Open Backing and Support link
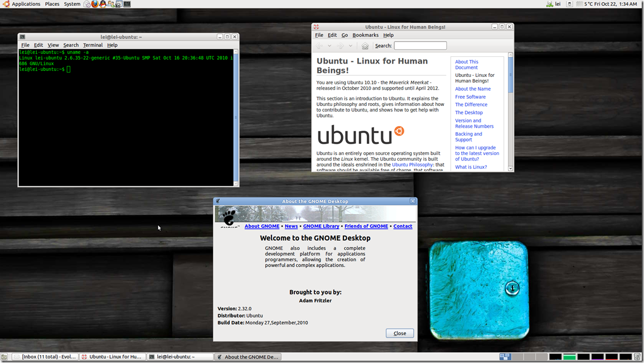Viewport: 644px width, 363px height. pos(468,137)
